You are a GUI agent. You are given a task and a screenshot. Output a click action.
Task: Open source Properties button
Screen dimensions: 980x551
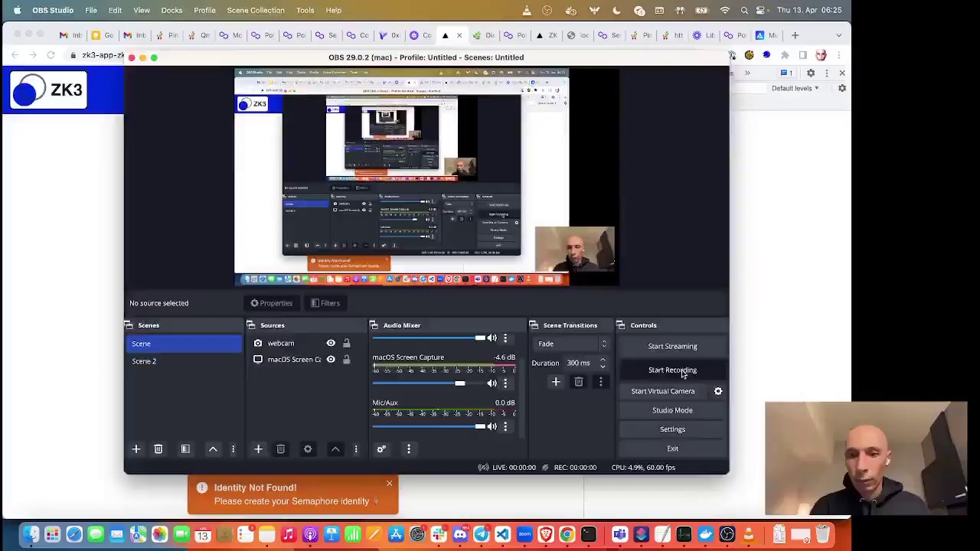click(x=271, y=303)
